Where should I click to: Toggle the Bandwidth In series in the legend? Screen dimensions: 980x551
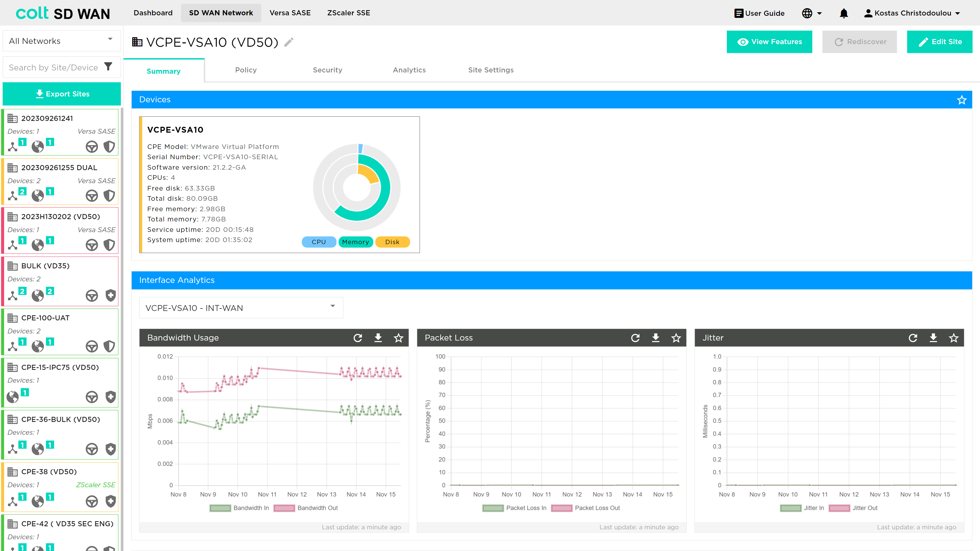coord(239,508)
